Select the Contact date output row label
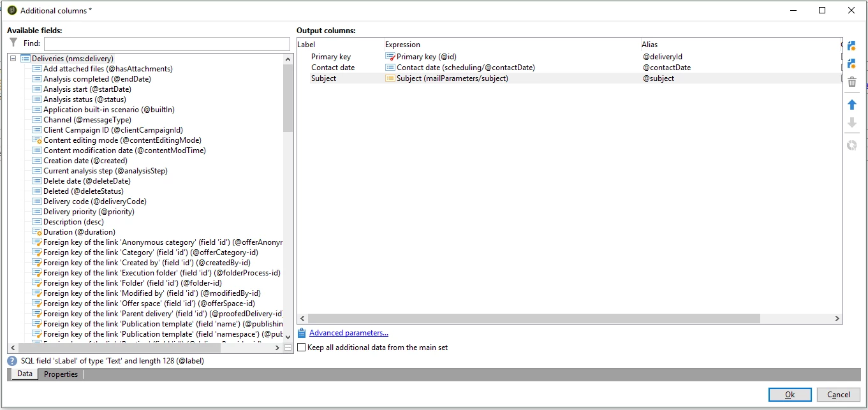The height and width of the screenshot is (410, 868). point(333,68)
